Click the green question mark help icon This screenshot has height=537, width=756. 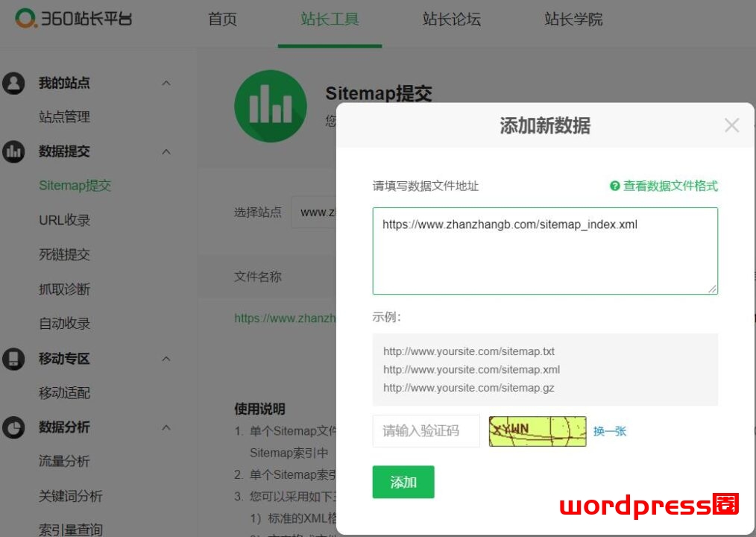(x=615, y=186)
